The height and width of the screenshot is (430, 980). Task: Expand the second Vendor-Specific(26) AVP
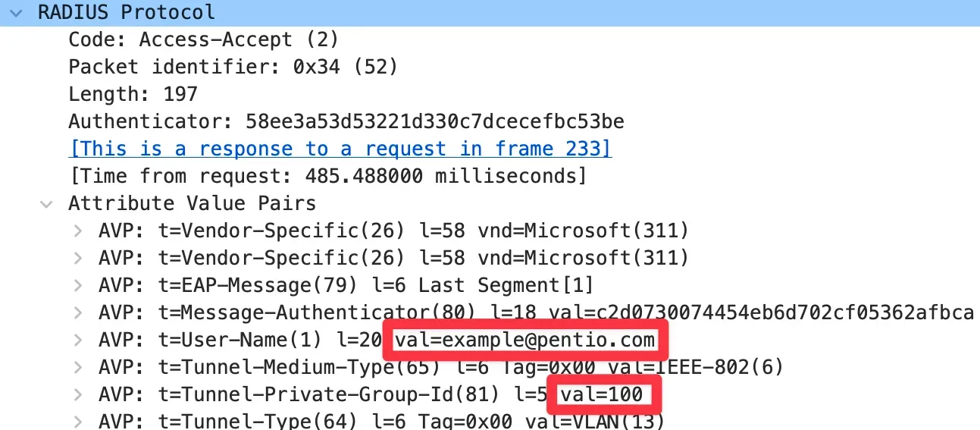click(77, 259)
